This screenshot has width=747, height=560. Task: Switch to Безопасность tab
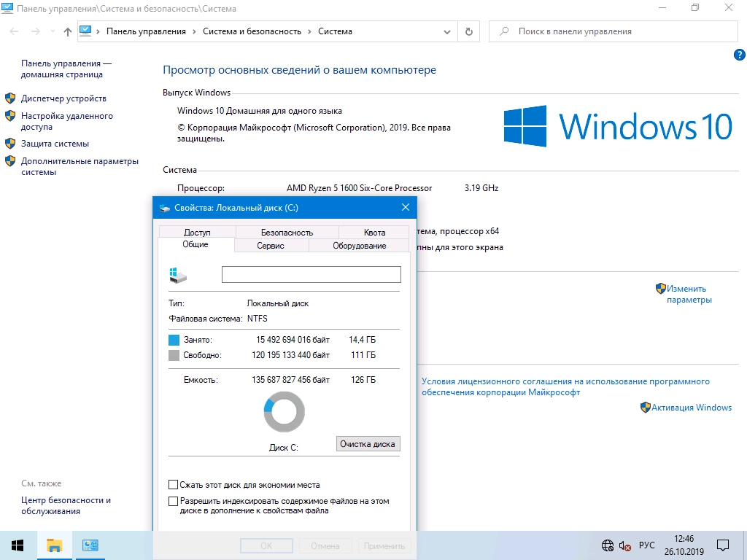click(287, 233)
